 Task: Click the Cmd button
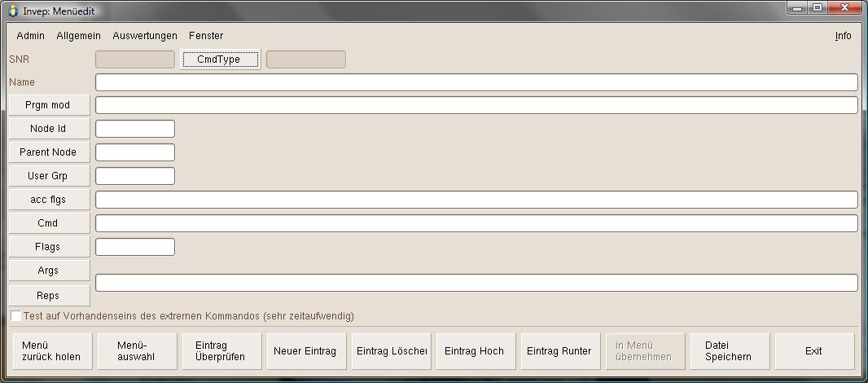49,222
